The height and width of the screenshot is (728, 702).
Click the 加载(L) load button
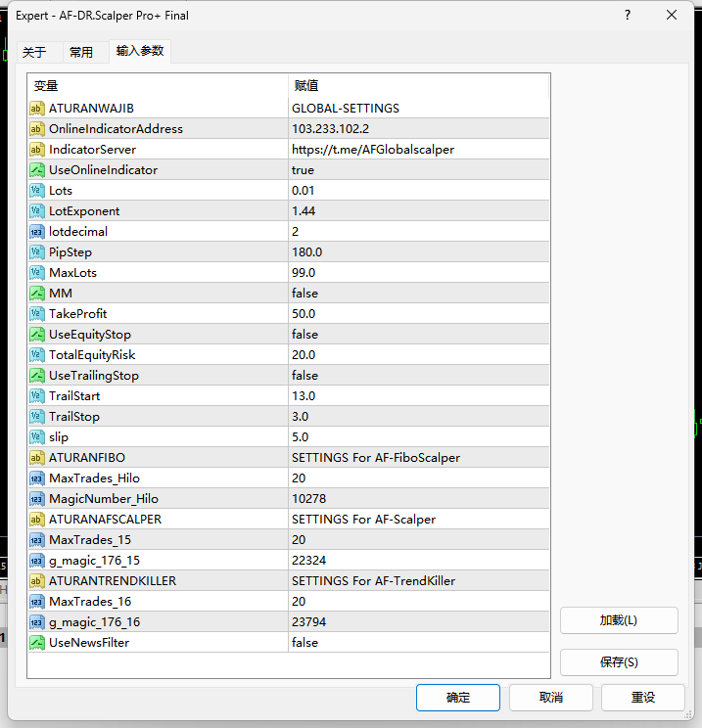click(x=619, y=620)
